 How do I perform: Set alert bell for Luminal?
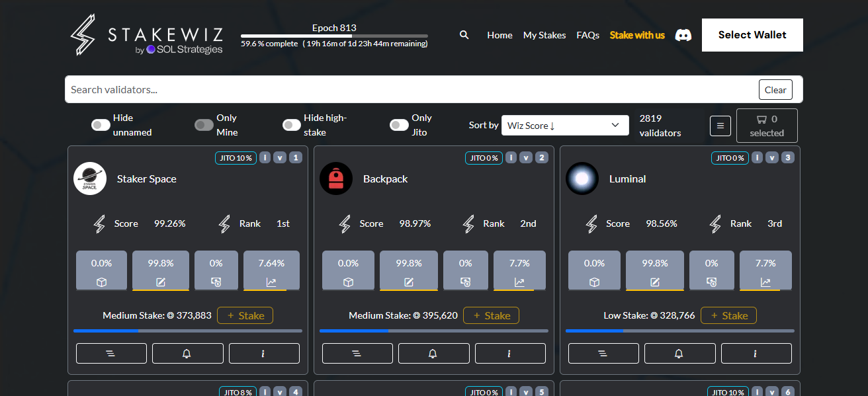679,354
